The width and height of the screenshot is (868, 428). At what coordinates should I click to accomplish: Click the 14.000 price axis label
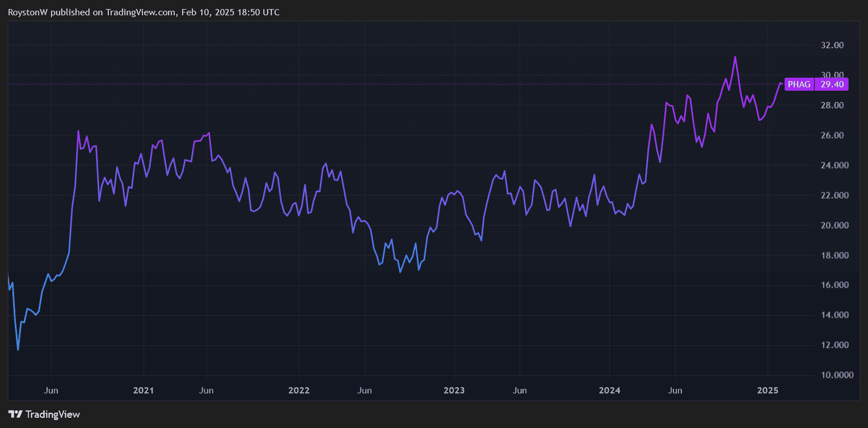833,315
